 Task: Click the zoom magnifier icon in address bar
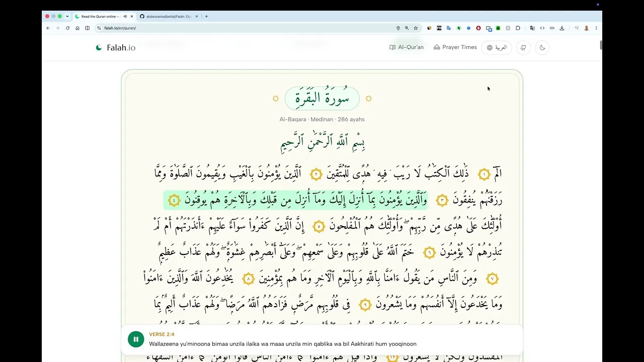click(407, 28)
